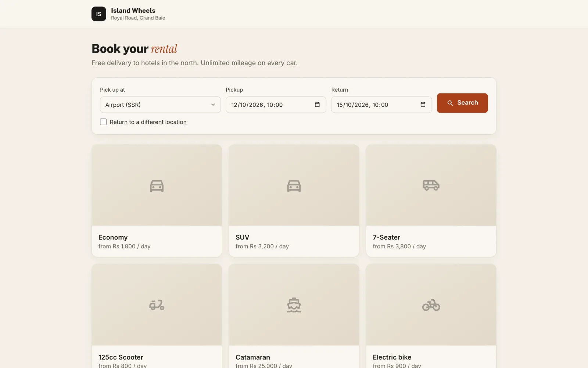Screen dimensions: 588x368
Task: Open the Return date calendar picker
Action: tap(423, 105)
